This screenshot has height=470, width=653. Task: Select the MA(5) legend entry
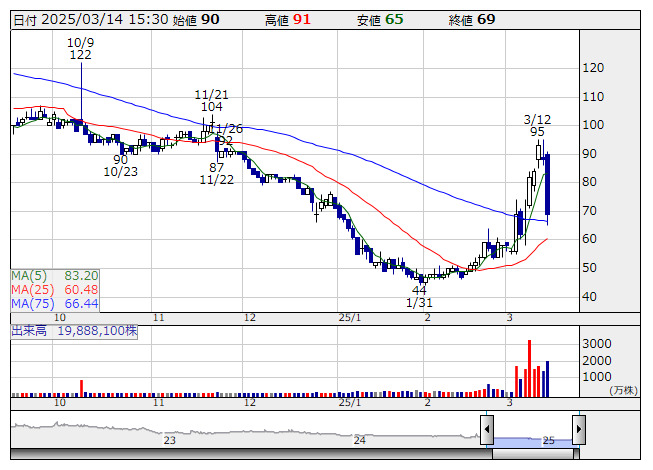click(x=55, y=276)
